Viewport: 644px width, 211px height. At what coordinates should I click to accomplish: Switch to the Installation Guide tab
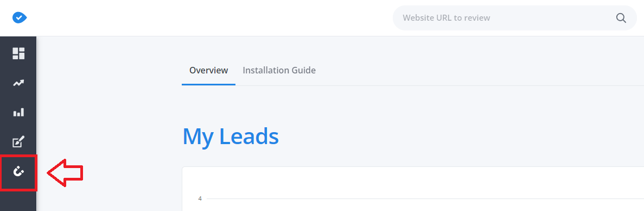(279, 70)
